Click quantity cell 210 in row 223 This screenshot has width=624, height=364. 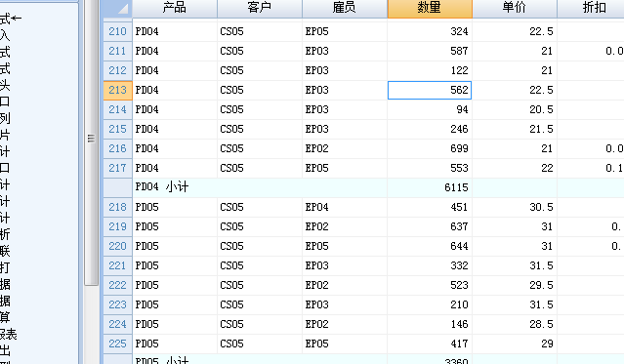click(x=430, y=304)
